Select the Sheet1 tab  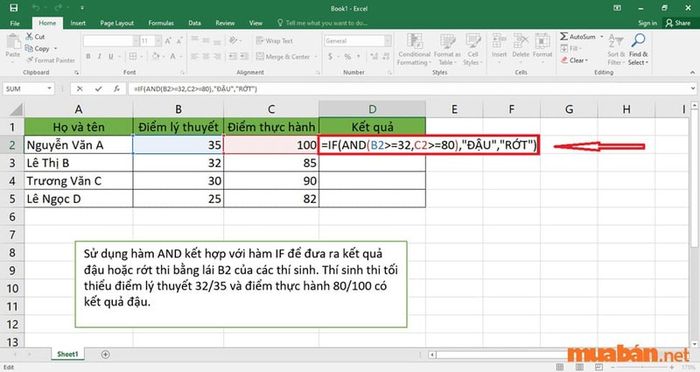[x=67, y=354]
